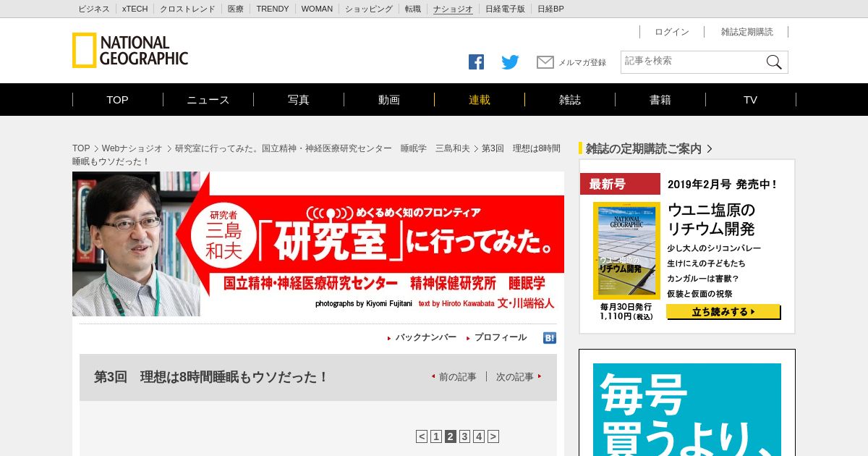Image resolution: width=868 pixels, height=456 pixels.
Task: Expand 雑誌の定期購読ご案内 heading chevron
Action: point(710,148)
